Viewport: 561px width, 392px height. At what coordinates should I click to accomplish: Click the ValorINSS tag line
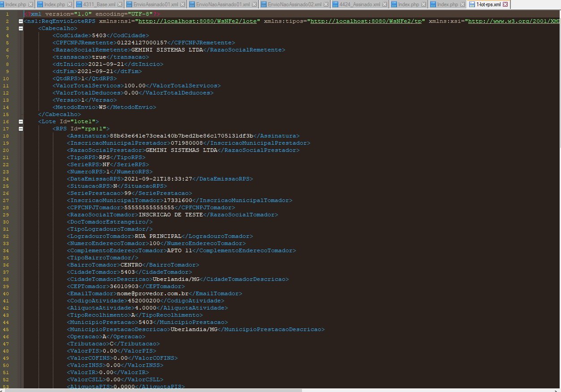(115, 365)
